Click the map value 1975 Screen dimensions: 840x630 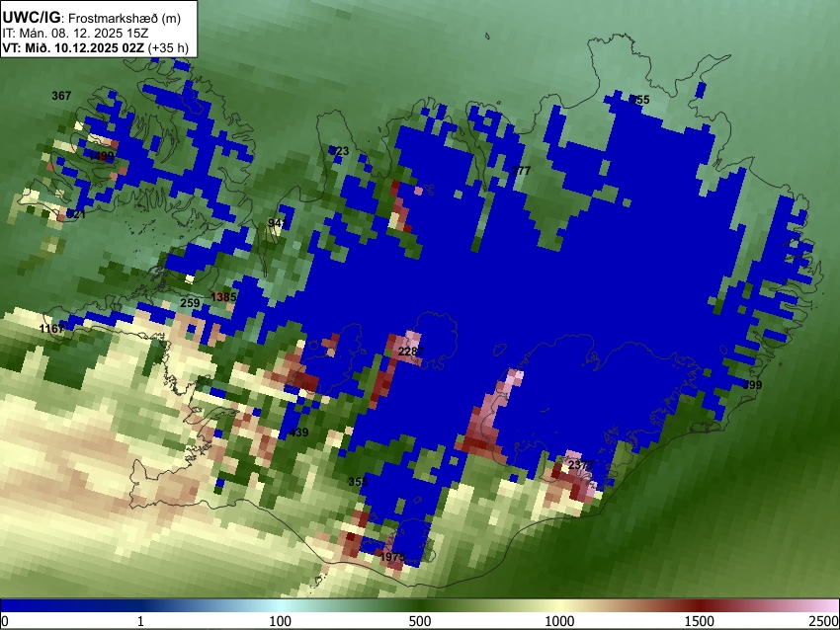click(x=392, y=557)
